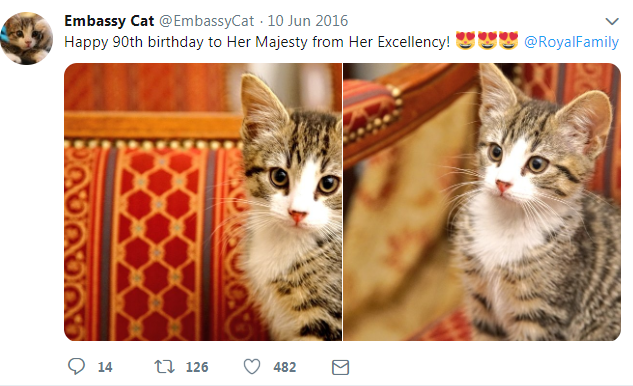View the 126 retweets count
This screenshot has height=386, width=633.
[x=197, y=367]
